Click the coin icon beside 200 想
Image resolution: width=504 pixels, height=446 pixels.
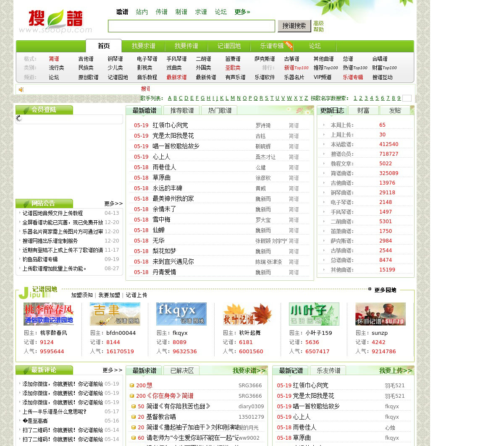click(132, 386)
